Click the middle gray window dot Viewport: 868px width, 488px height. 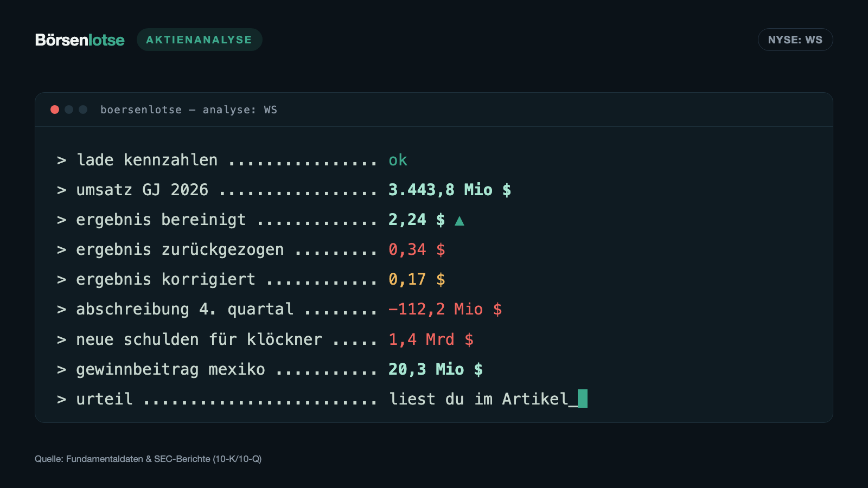[x=69, y=110]
